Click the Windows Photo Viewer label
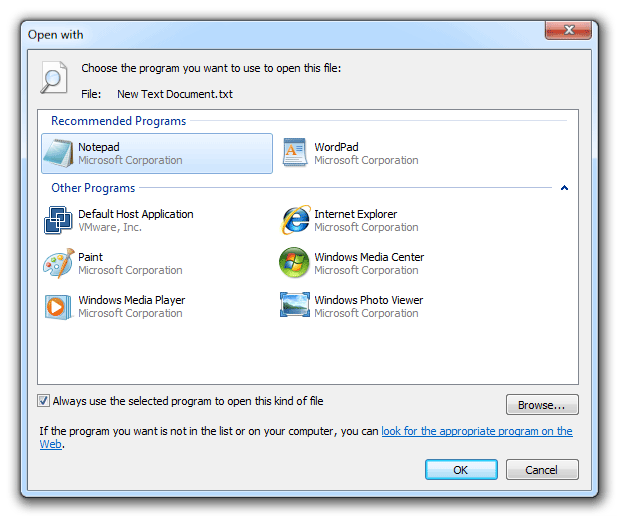The image size is (619, 518). 368,300
